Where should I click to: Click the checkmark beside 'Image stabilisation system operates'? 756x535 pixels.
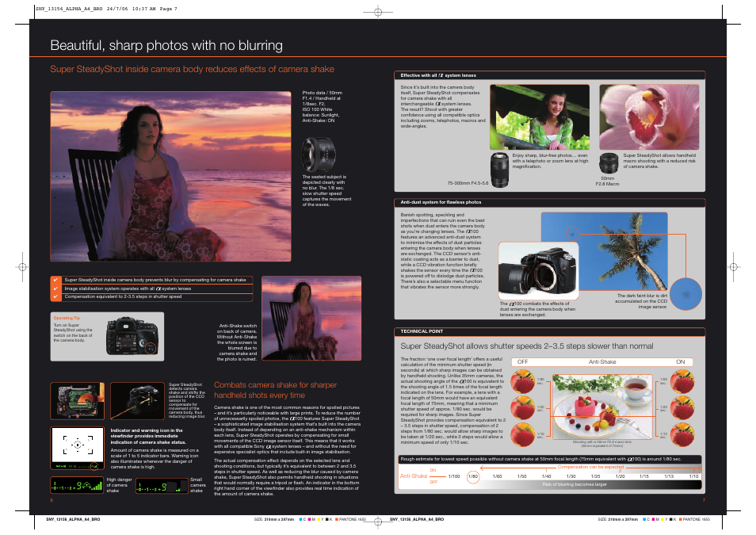[x=55, y=289]
